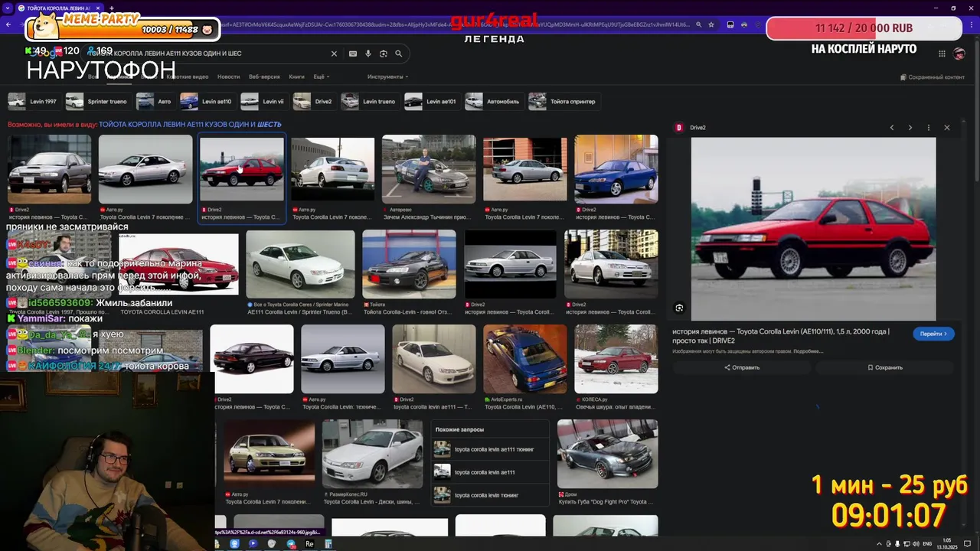
Task: Search by image with the Lens icon
Action: [384, 54]
